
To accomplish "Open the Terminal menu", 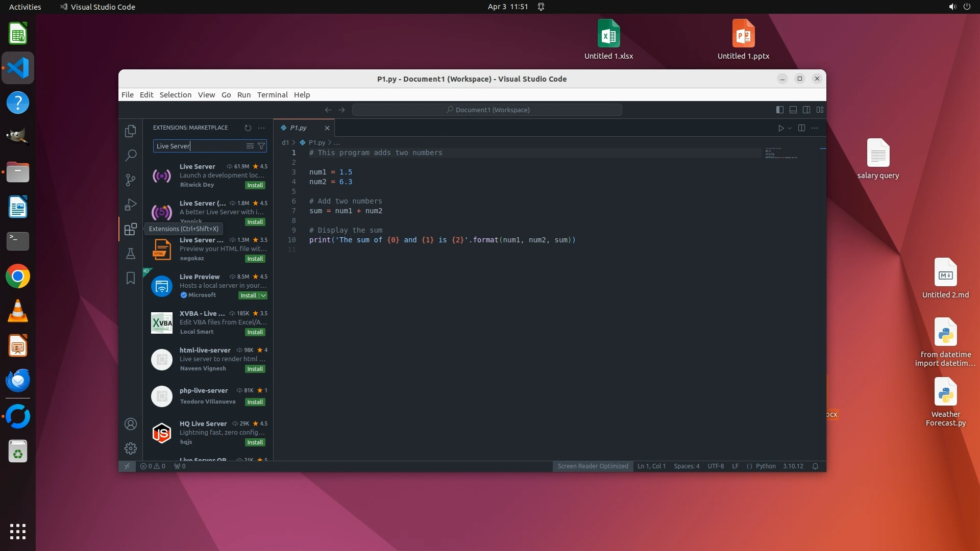I will (272, 95).
